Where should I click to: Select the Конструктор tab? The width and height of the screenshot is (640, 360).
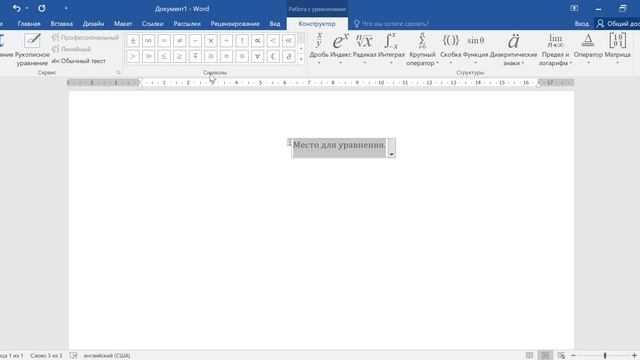(x=317, y=24)
